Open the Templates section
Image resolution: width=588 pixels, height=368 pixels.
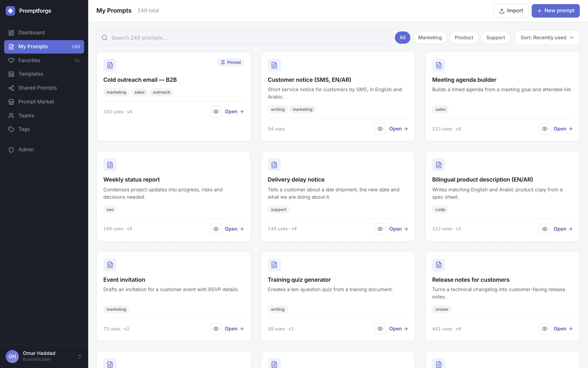(x=44, y=74)
